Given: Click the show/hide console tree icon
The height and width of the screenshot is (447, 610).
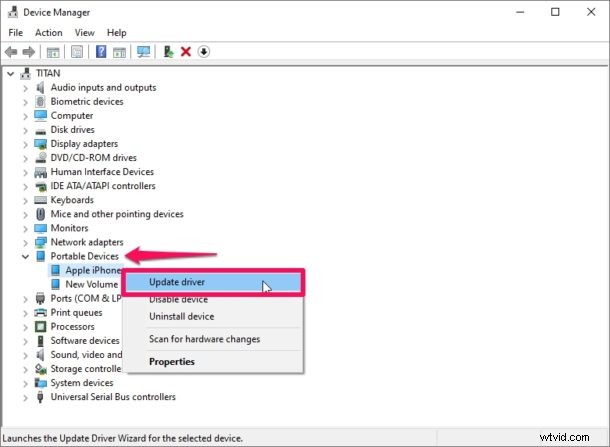Looking at the screenshot, I should click(x=53, y=52).
